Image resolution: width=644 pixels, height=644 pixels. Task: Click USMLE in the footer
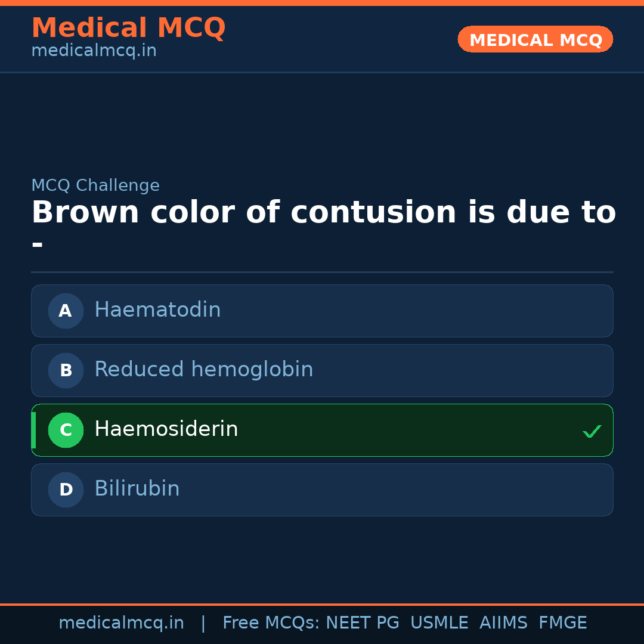click(439, 623)
